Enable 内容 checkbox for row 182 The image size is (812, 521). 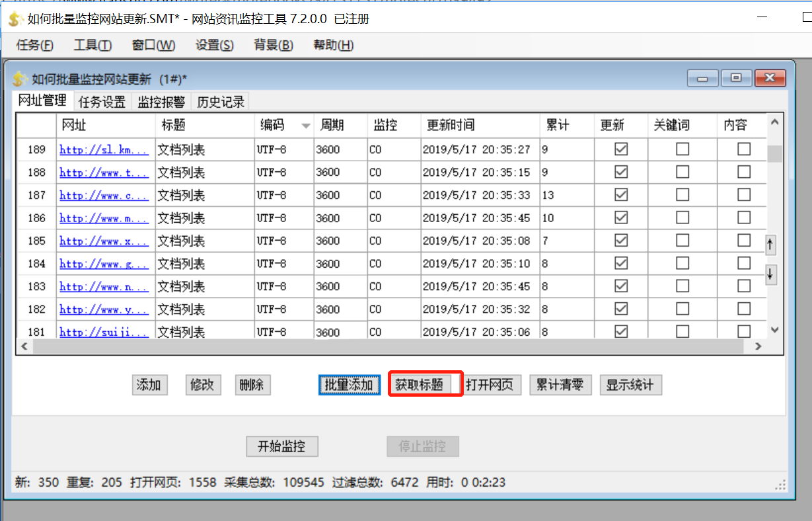[x=744, y=309]
